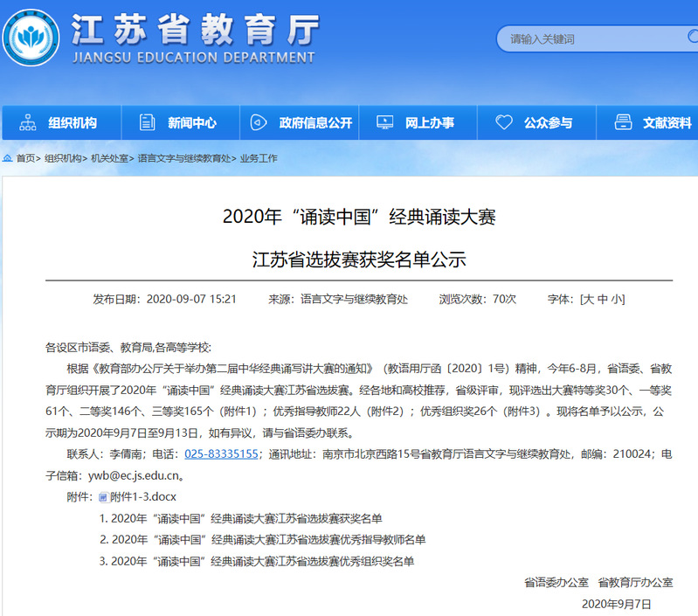
Task: Click the 政府信息公开 nav icon
Action: (258, 122)
